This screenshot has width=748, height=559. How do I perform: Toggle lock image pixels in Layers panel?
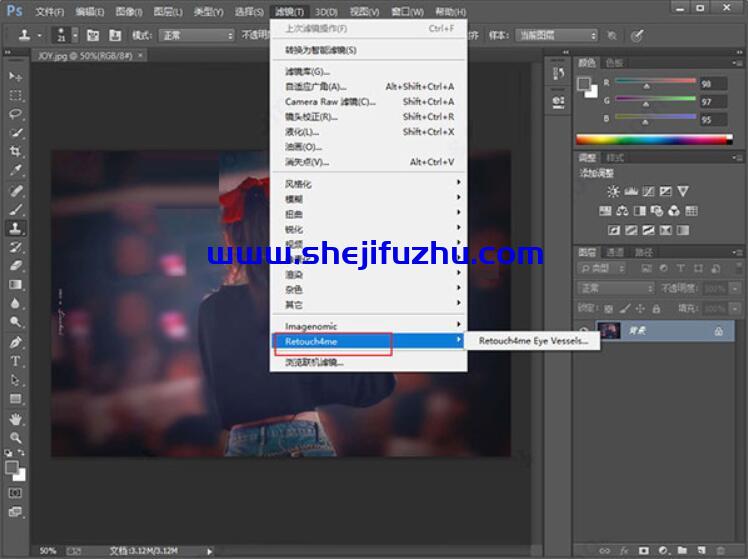pyautogui.click(x=625, y=309)
